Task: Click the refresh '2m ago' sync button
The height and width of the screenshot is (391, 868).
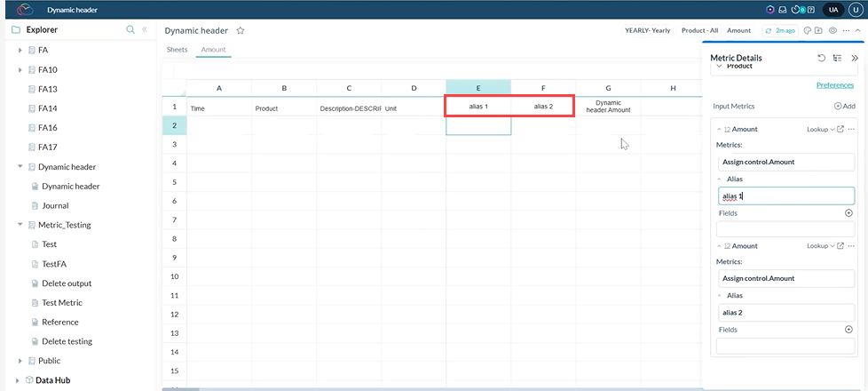Action: [779, 30]
